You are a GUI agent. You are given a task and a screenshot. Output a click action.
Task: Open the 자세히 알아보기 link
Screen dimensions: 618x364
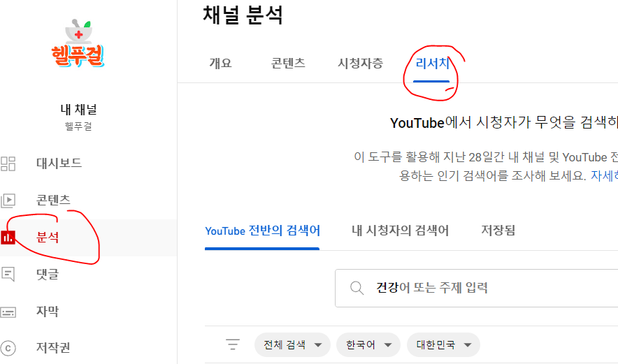point(604,175)
